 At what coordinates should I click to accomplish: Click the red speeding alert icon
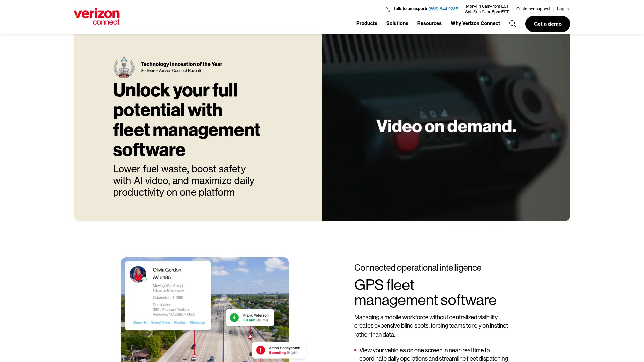(261, 350)
